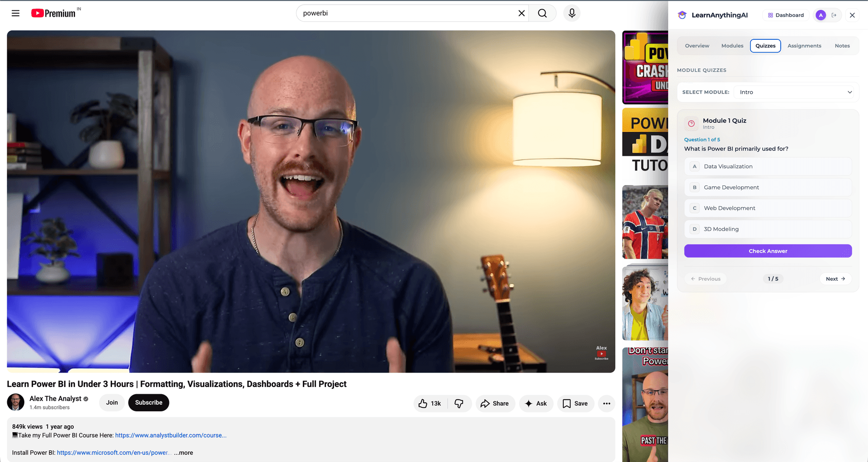This screenshot has height=462, width=868.
Task: Expand the video description with ...more
Action: 184,453
